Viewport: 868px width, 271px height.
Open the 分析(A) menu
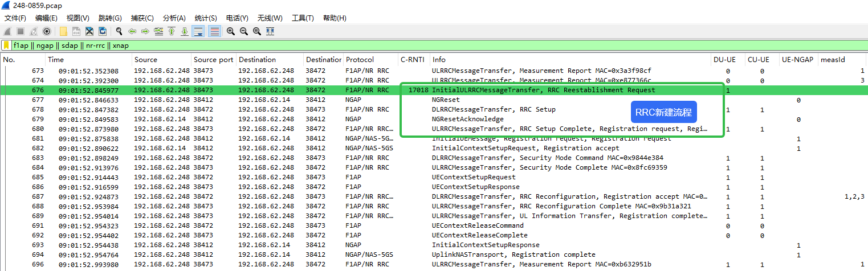point(174,18)
